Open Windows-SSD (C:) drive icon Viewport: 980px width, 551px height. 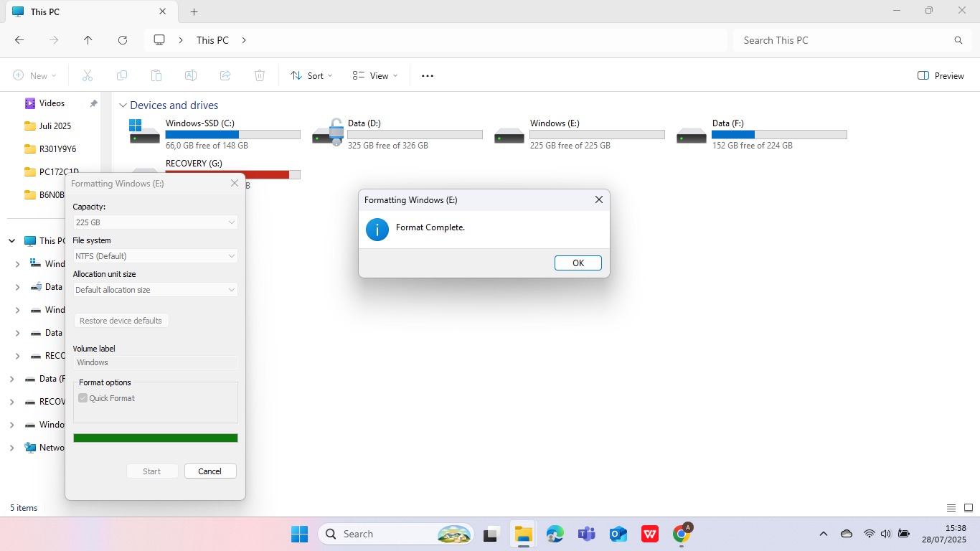(144, 133)
